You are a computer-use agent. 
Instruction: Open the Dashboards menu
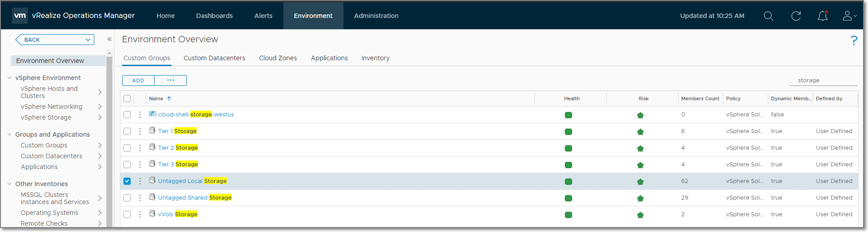[x=214, y=16]
